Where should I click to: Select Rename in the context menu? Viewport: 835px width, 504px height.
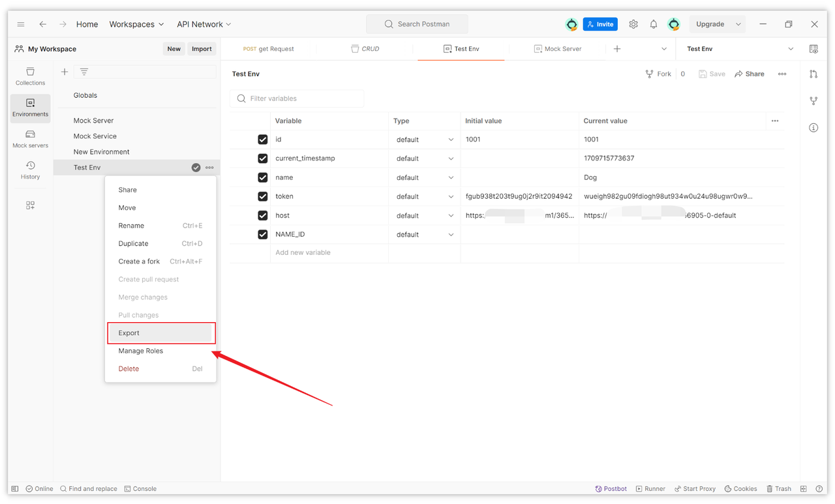tap(160, 226)
